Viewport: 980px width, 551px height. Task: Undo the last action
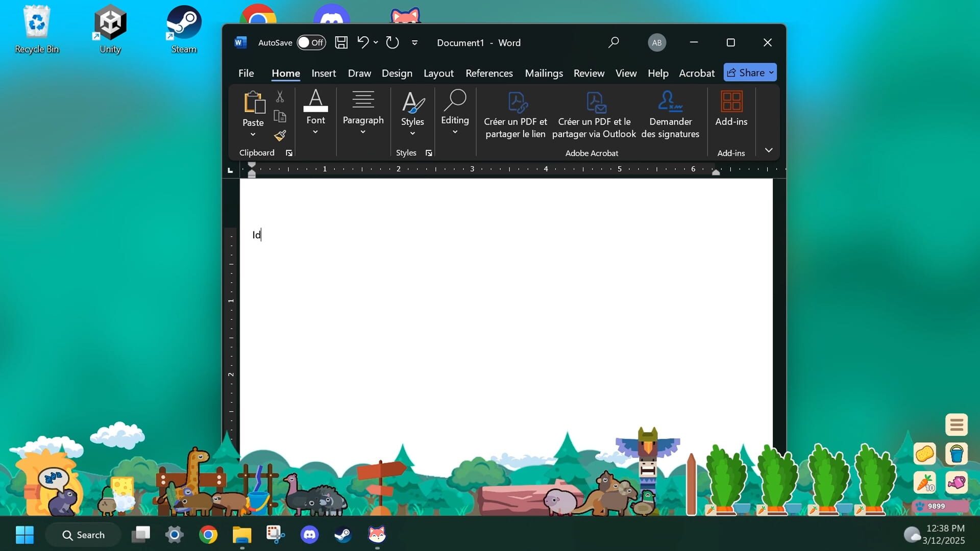(x=363, y=42)
